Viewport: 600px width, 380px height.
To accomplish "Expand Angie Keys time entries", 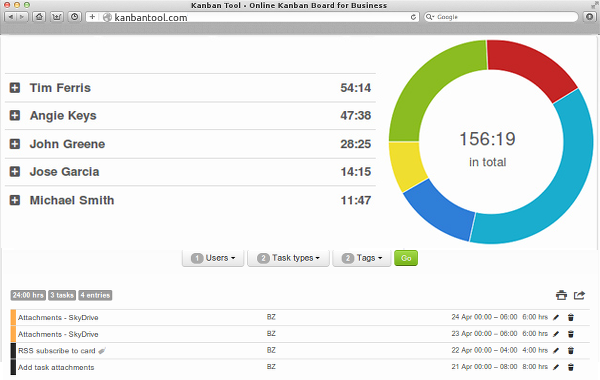I will pyautogui.click(x=15, y=116).
